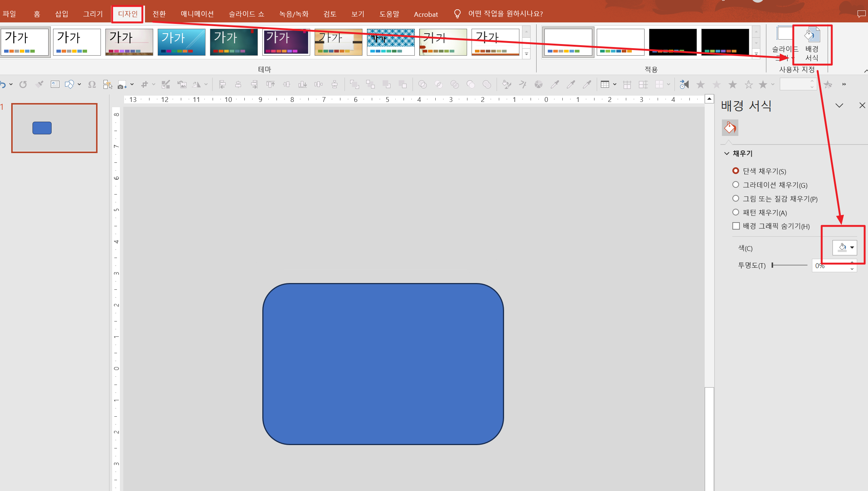The image size is (868, 491).
Task: Select Gradient fill (그라데이션 채우기) option
Action: 736,184
